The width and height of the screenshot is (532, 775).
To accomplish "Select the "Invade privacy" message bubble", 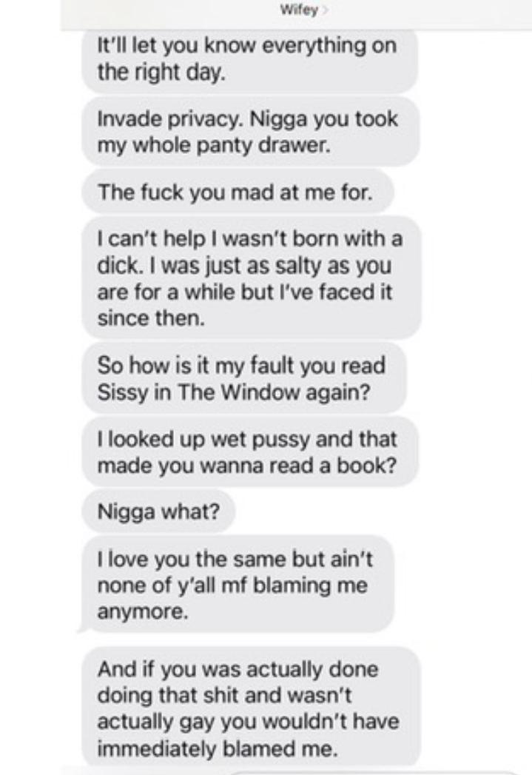I will [x=250, y=132].
